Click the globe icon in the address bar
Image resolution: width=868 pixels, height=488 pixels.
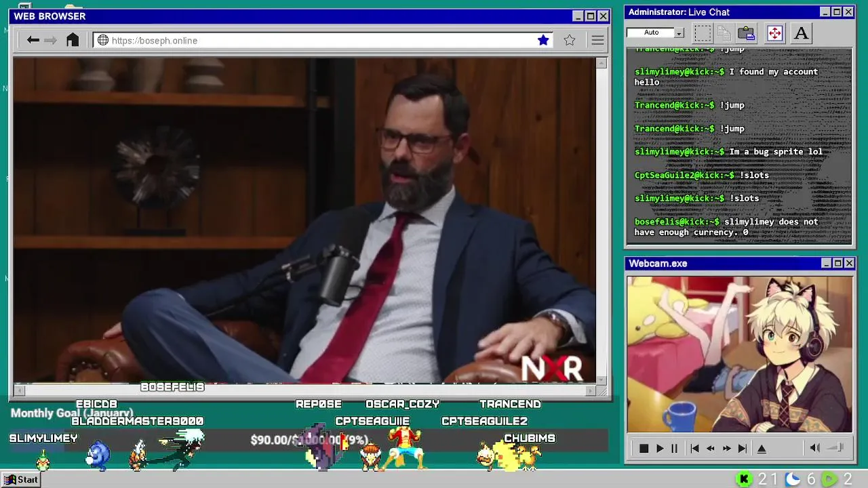[103, 41]
